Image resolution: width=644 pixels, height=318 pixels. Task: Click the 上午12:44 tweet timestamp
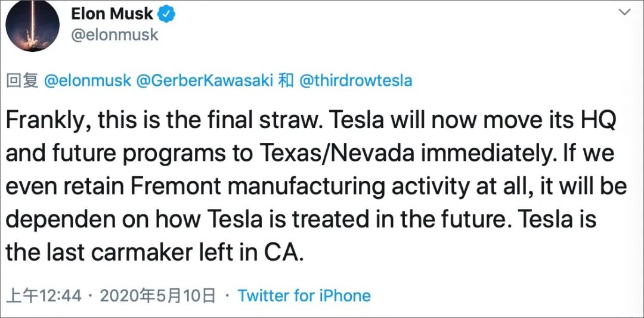pos(44,295)
